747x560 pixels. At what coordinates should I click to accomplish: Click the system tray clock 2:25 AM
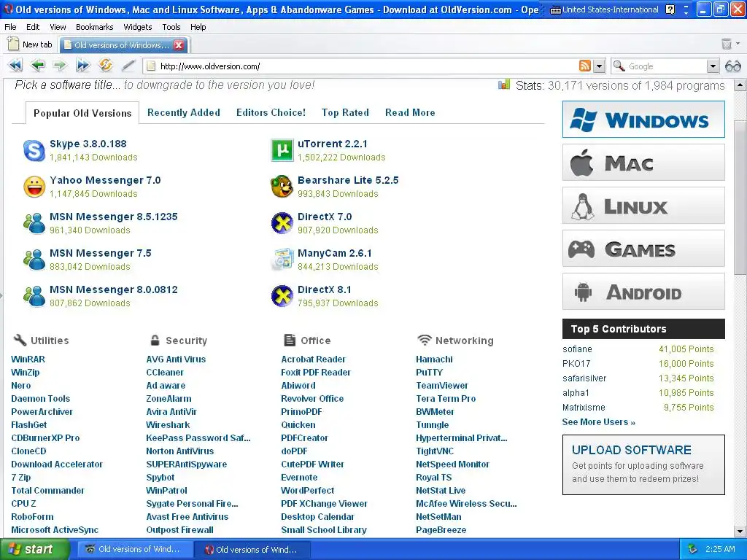coord(720,549)
